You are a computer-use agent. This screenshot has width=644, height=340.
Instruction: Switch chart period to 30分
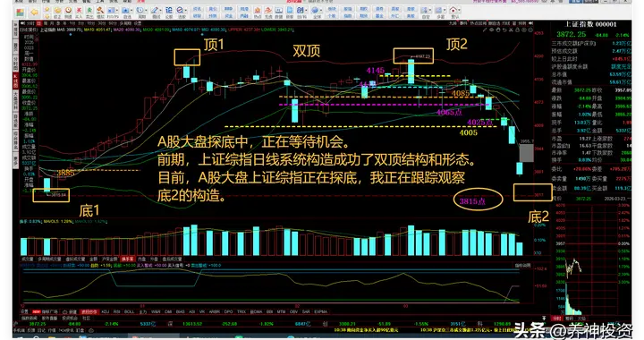pyautogui.click(x=102, y=23)
